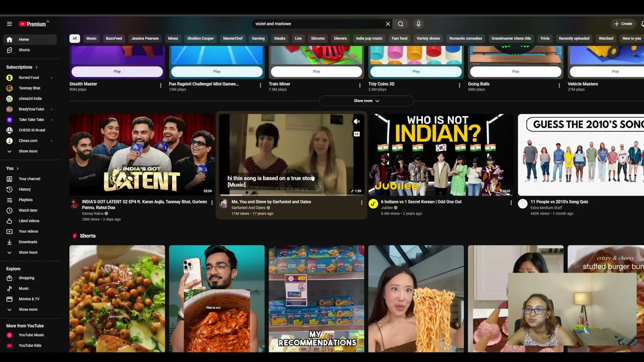Open Shorts in the sidebar
The width and height of the screenshot is (644, 362).
[x=30, y=50]
